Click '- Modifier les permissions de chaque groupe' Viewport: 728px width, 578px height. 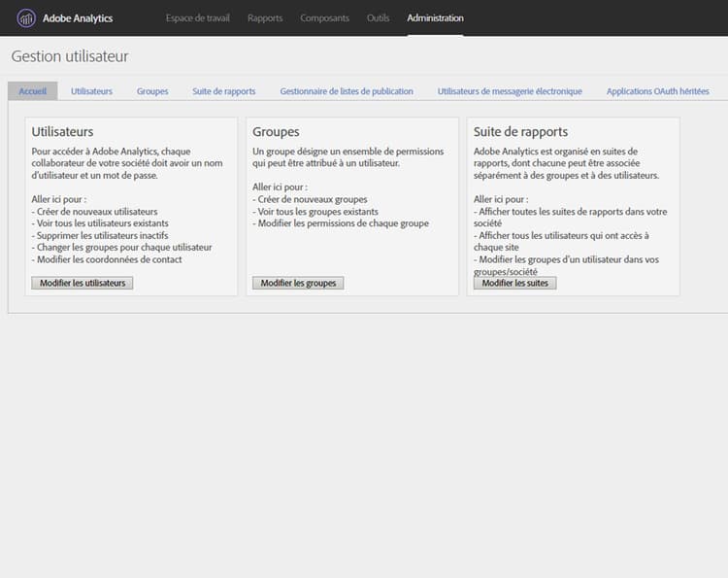[341, 223]
